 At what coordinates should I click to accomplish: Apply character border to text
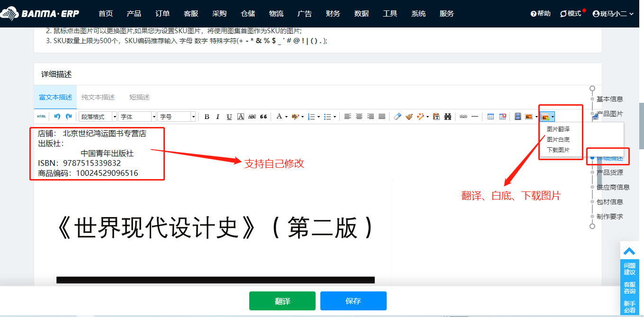[x=241, y=117]
